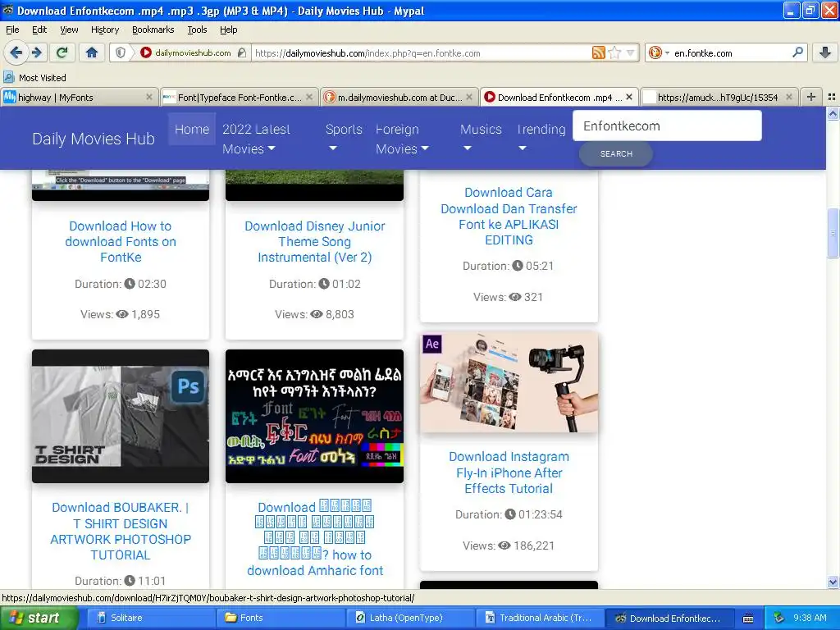Click the padlock site security icon
The height and width of the screenshot is (630, 840).
click(x=242, y=52)
